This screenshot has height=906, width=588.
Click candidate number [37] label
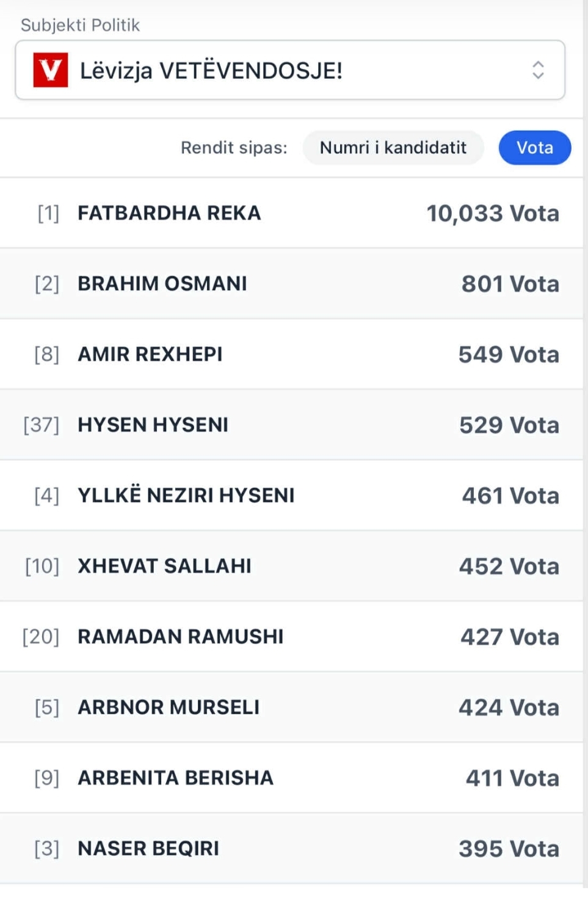(42, 425)
